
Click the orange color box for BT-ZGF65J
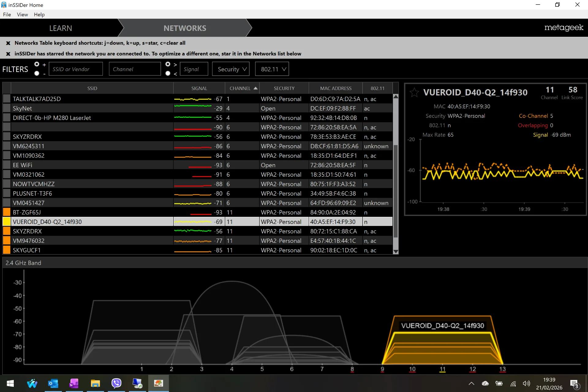(6, 212)
